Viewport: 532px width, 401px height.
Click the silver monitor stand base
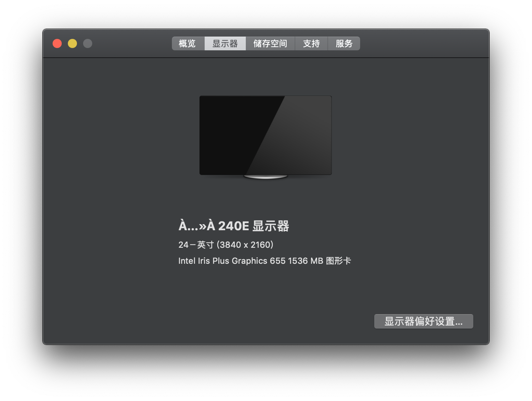pos(265,177)
